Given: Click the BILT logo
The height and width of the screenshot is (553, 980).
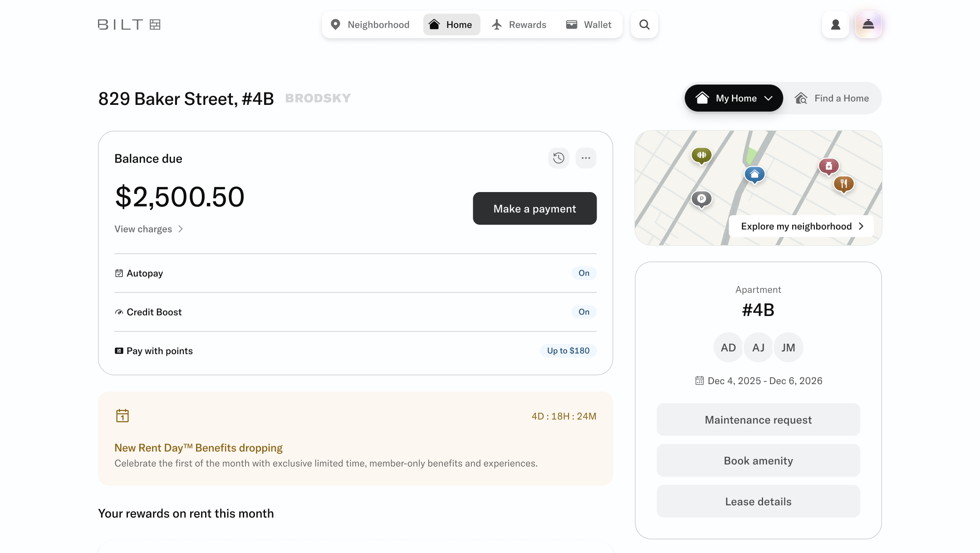Looking at the screenshot, I should click(129, 25).
